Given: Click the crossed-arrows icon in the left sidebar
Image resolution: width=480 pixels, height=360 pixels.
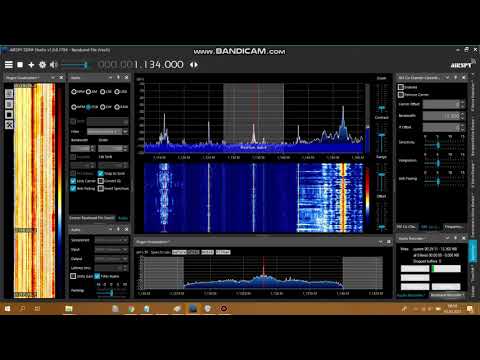Looking at the screenshot, I should [x=9, y=125].
